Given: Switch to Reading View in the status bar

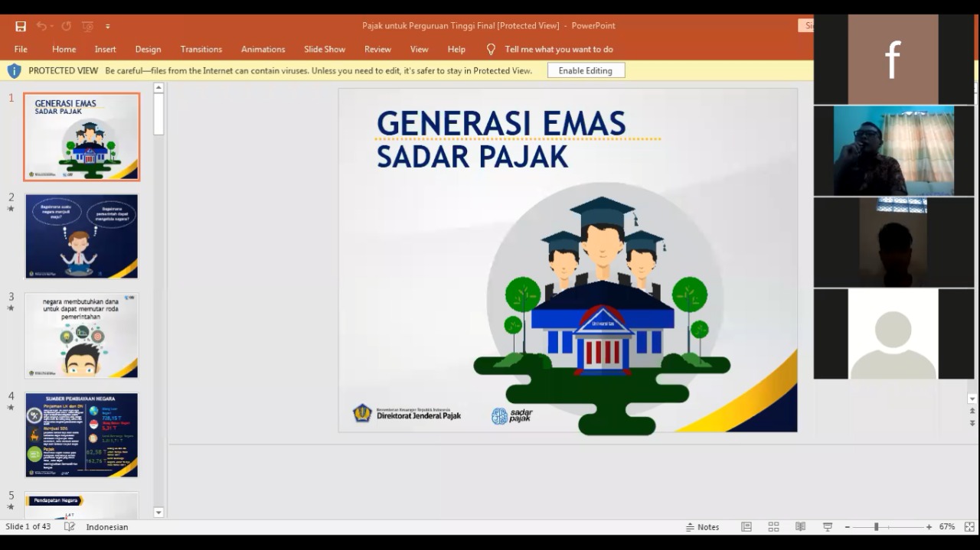Looking at the screenshot, I should pyautogui.click(x=800, y=527).
